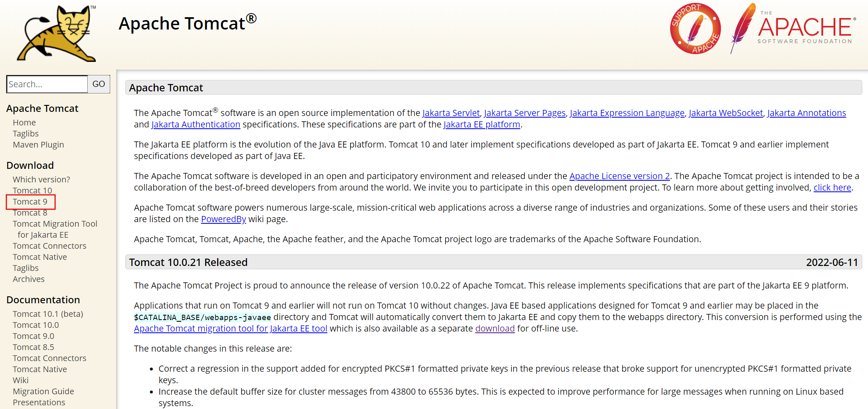Open Tomcat 9.0 documentation
This screenshot has width=868, height=409.
point(33,336)
